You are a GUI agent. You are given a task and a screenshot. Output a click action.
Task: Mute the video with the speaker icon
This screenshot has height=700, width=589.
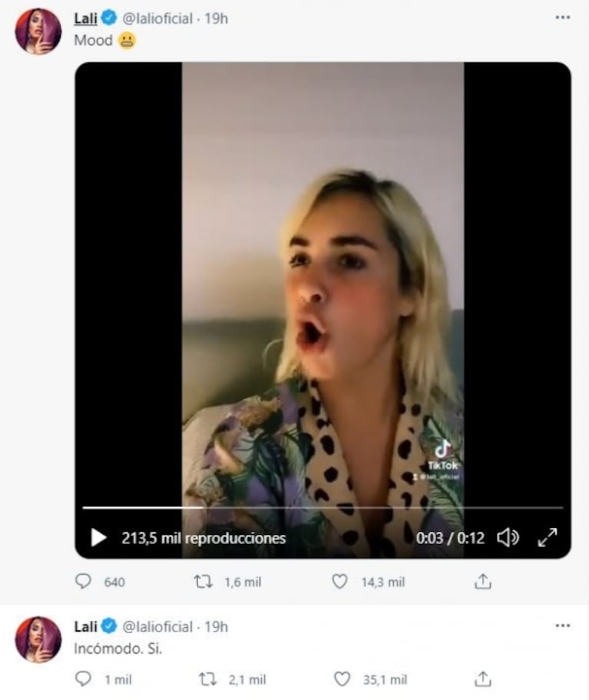point(508,538)
